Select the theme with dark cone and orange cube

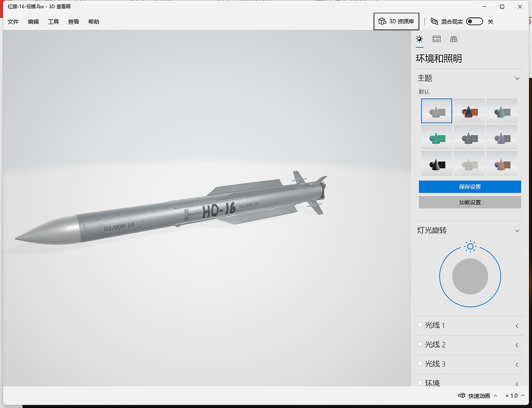[x=469, y=111]
